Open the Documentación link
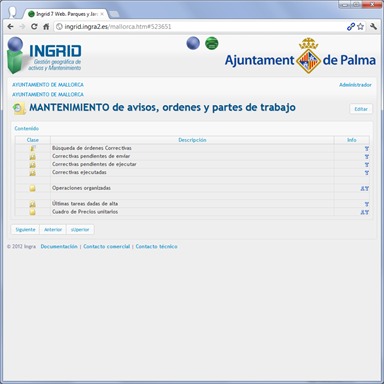384x384 pixels. [x=59, y=247]
